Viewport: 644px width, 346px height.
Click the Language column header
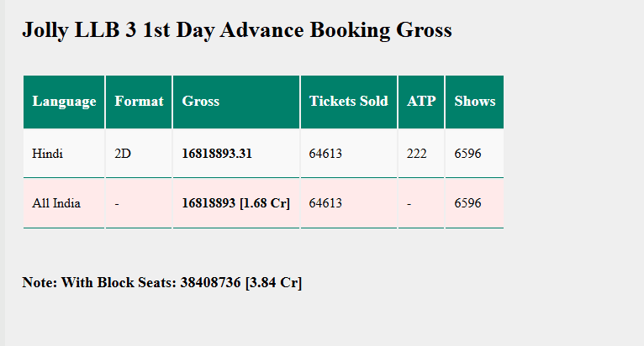(x=64, y=101)
